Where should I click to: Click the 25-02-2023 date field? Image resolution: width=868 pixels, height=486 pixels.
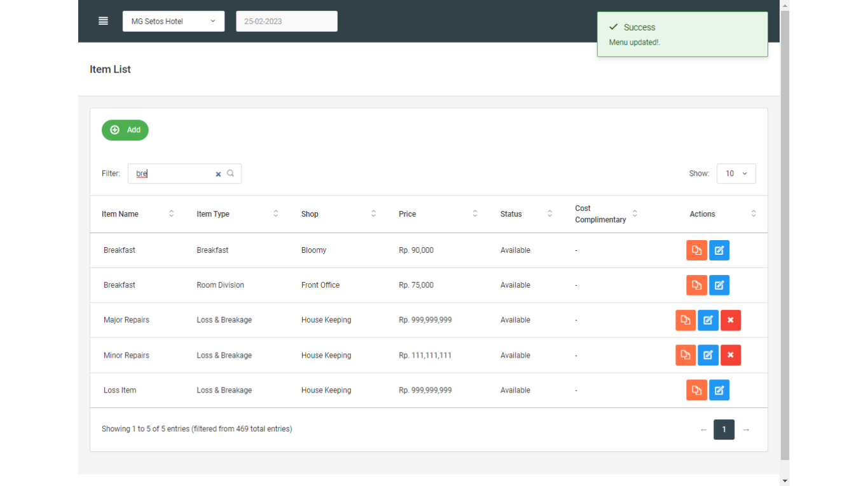point(287,21)
